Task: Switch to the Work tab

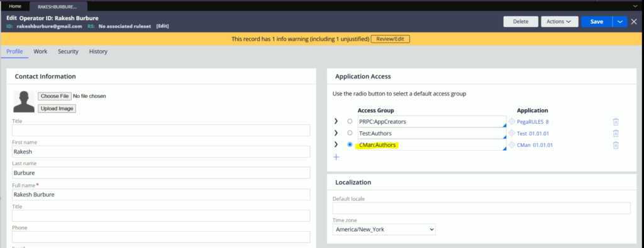Action: click(x=40, y=51)
